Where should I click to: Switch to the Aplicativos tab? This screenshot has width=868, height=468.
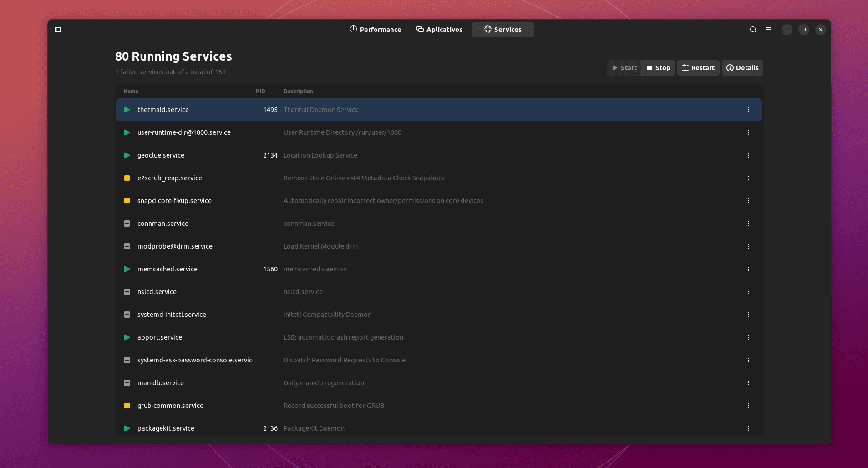pyautogui.click(x=439, y=30)
